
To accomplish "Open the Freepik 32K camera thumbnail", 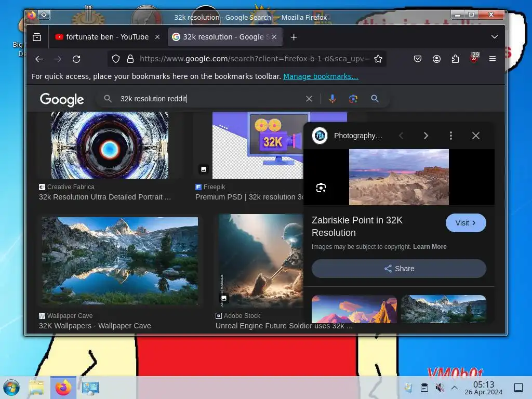I will tap(258, 145).
